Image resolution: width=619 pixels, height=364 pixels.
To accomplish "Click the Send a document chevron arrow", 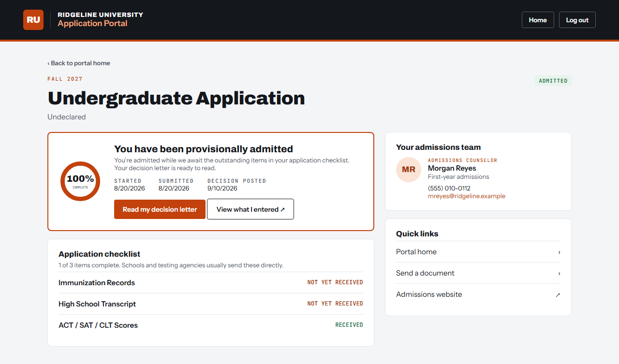I will 559,274.
